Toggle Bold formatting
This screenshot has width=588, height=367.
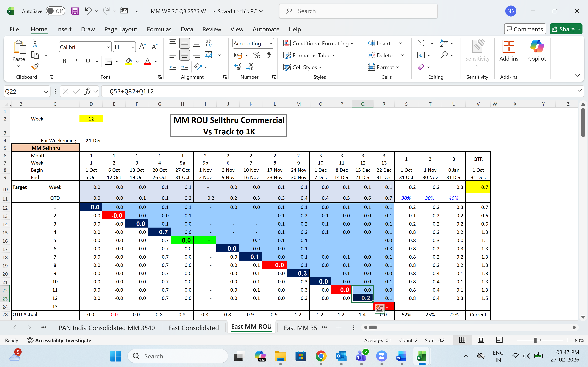(64, 61)
